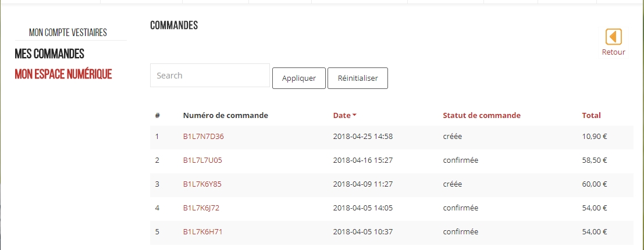The height and width of the screenshot is (250, 644).
Task: Open Mon Espace Numérique in sidebar
Action: (63, 74)
